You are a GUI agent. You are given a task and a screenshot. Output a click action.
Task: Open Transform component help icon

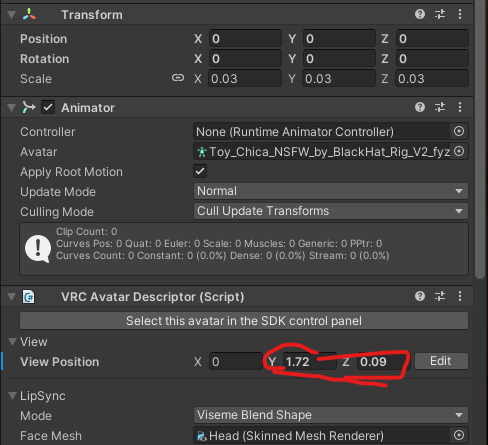pyautogui.click(x=420, y=14)
